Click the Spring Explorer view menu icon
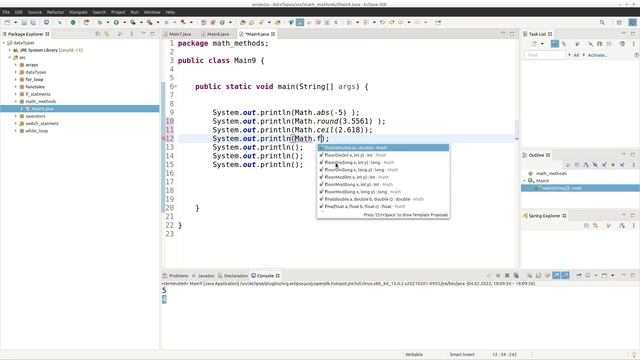 click(x=633, y=225)
